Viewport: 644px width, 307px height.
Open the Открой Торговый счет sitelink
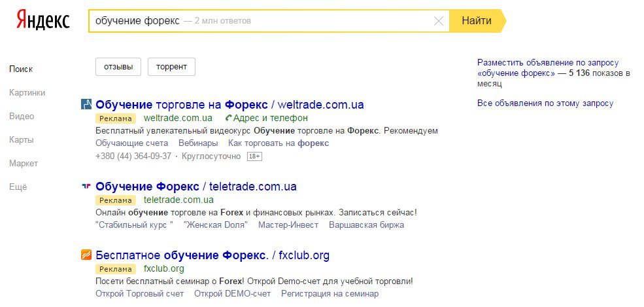tap(140, 294)
